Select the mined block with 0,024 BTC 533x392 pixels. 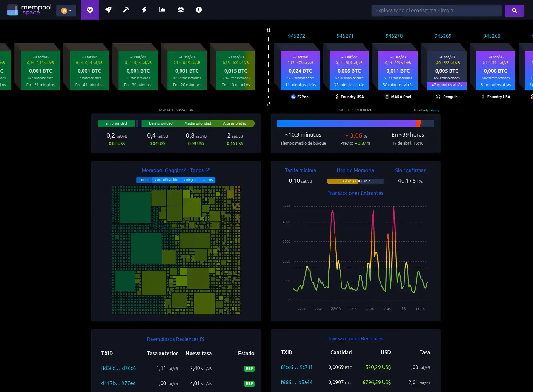click(x=300, y=71)
